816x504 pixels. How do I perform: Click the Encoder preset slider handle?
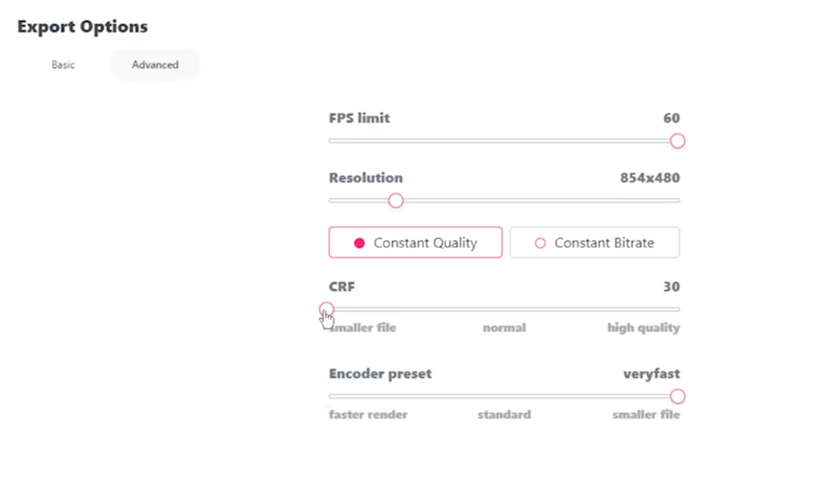point(677,397)
